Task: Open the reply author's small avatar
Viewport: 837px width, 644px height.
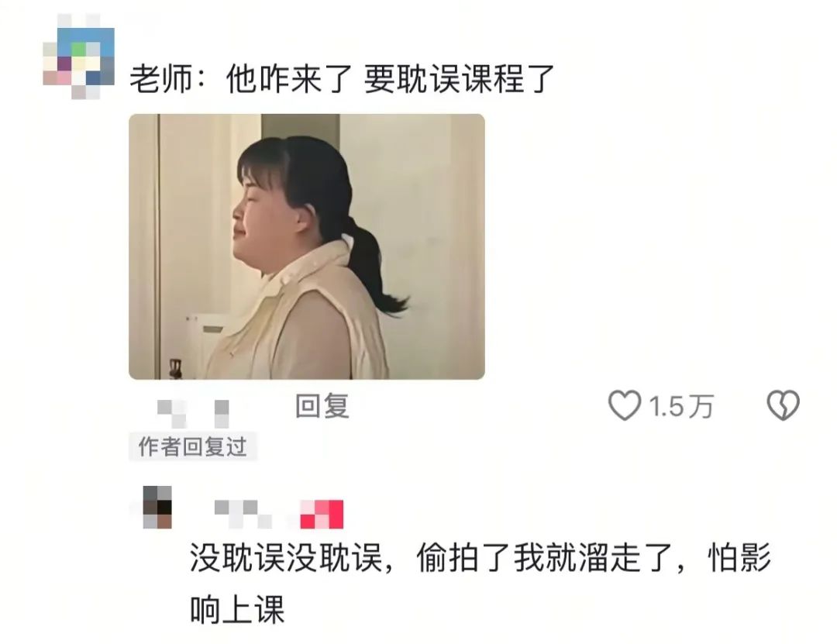Action: tap(157, 508)
